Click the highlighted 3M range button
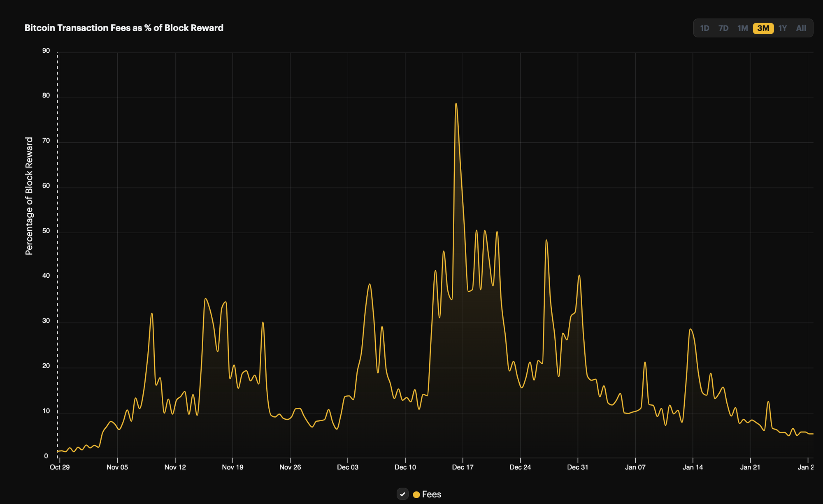 point(763,28)
